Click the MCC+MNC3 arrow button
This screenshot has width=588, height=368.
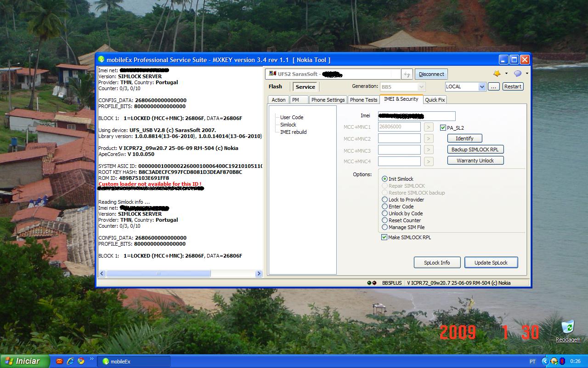[x=428, y=150]
